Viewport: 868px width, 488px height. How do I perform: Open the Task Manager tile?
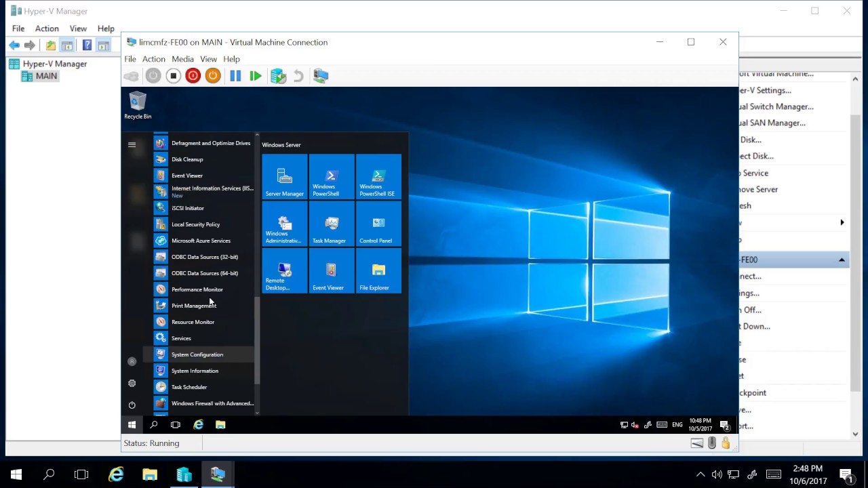(332, 224)
